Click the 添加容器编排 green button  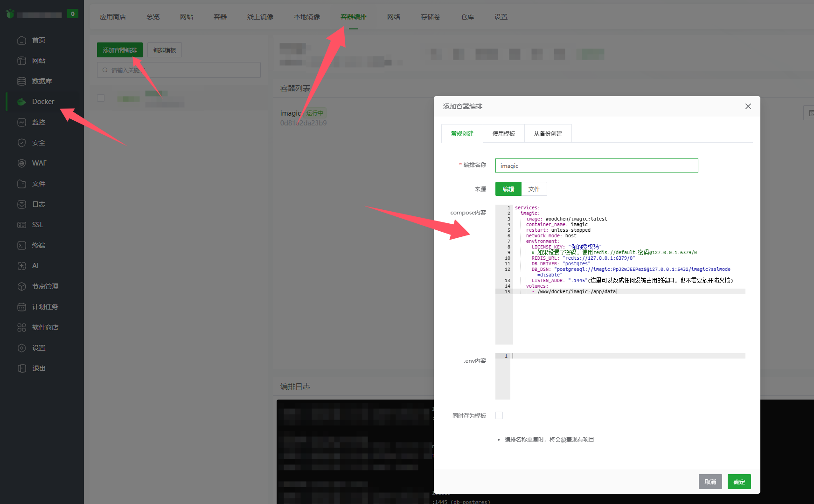[120, 50]
